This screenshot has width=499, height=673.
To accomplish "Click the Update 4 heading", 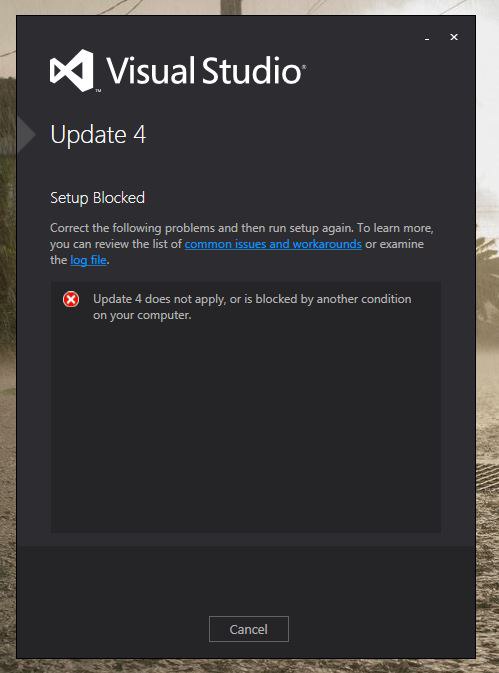I will 98,135.
